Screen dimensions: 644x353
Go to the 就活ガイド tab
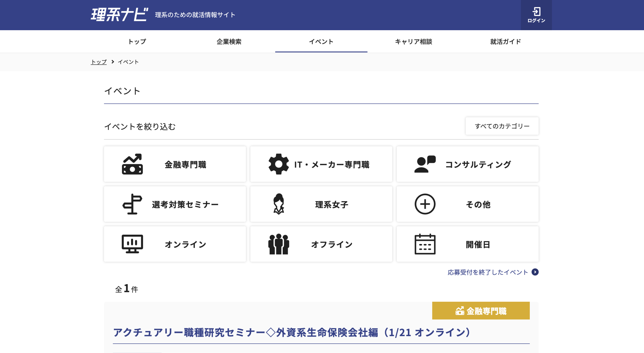(505, 42)
